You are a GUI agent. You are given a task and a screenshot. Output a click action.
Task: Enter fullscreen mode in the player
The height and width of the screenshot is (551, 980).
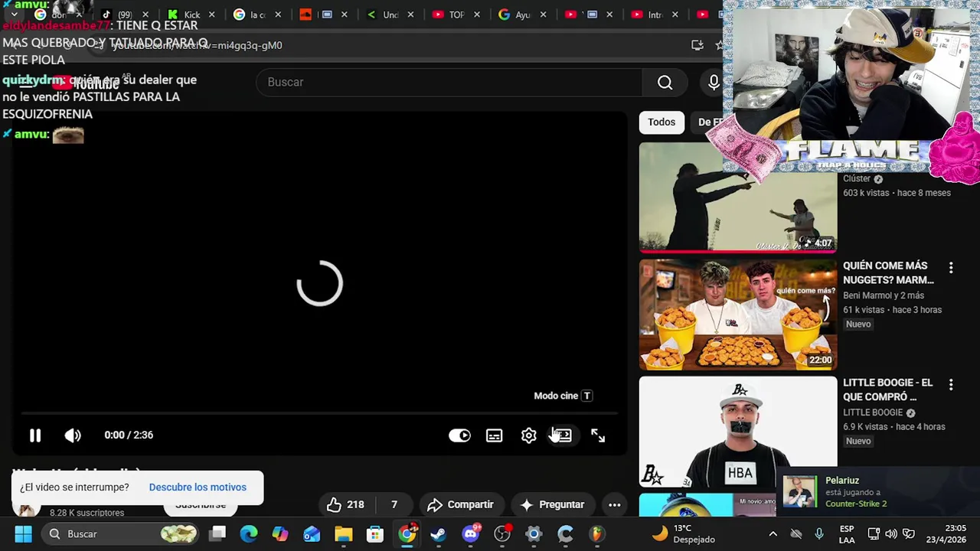(598, 435)
